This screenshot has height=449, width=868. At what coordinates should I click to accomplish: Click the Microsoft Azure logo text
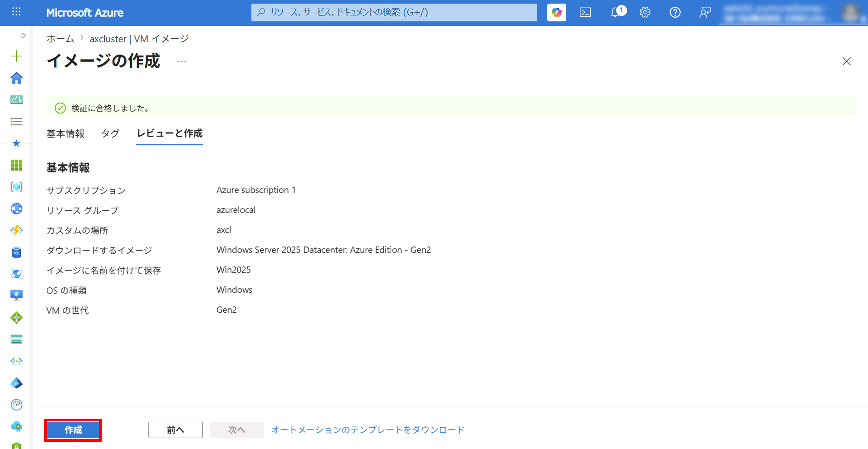(x=85, y=13)
